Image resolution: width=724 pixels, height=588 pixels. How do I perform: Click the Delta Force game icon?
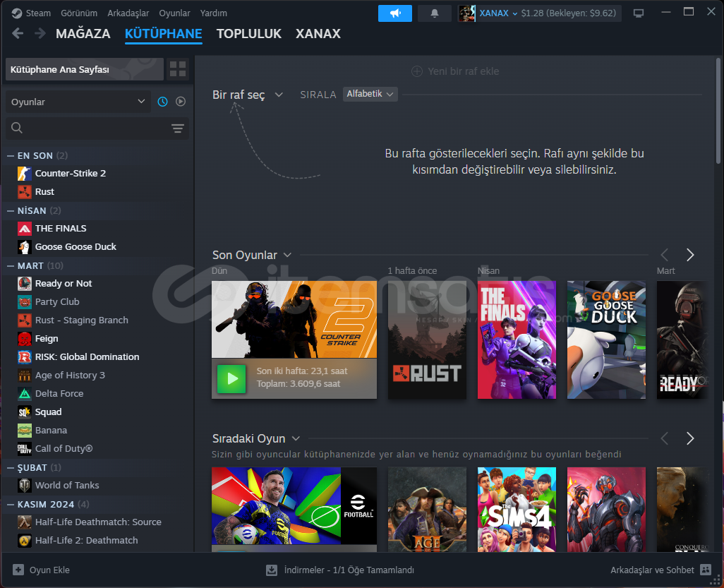[x=25, y=394]
